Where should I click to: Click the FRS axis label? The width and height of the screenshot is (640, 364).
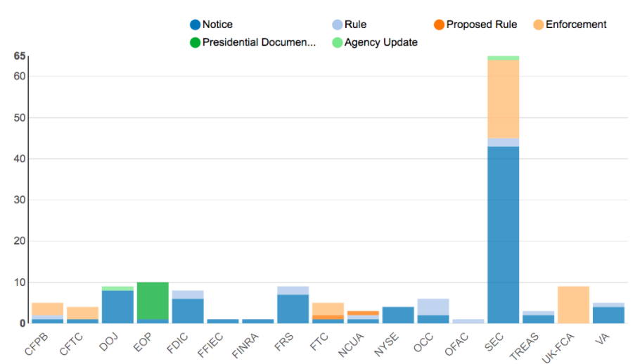(283, 342)
